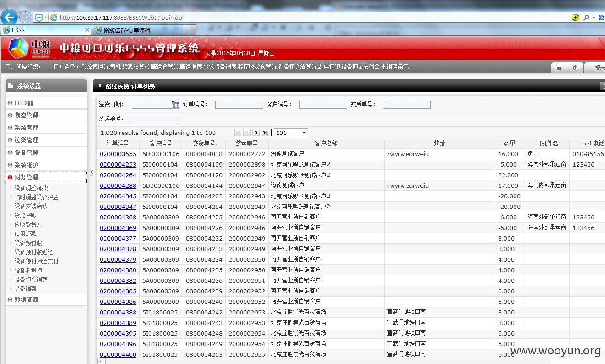Close the ESSS browser tab
The width and height of the screenshot is (605, 364).
point(87,30)
